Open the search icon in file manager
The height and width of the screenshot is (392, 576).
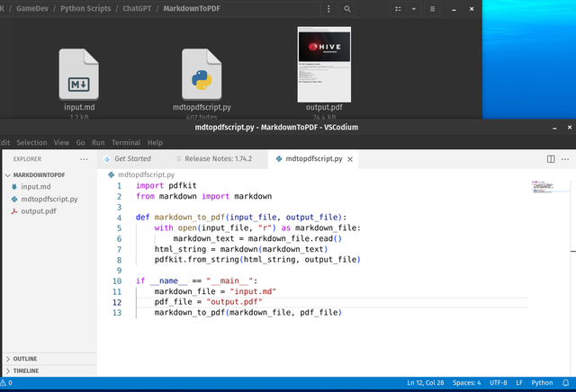point(347,9)
